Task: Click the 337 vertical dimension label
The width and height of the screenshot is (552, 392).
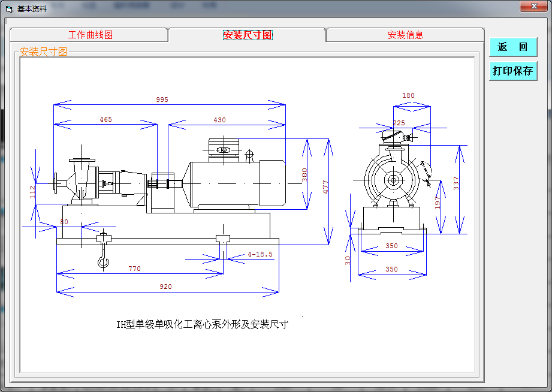Action: tap(456, 183)
